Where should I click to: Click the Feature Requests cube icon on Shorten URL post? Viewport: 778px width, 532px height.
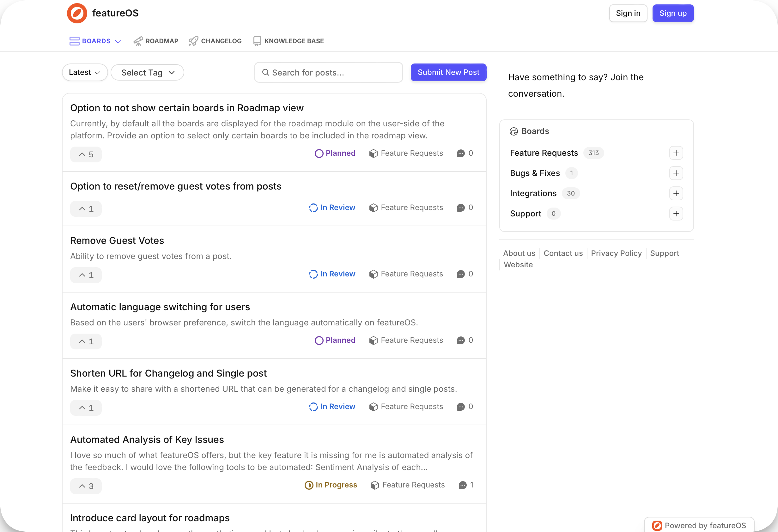click(x=373, y=407)
